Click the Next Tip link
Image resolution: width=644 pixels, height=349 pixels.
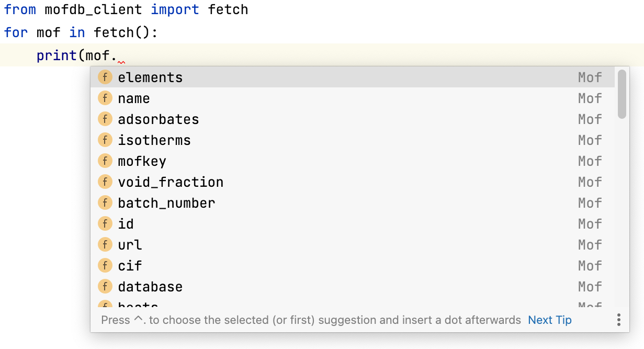549,320
